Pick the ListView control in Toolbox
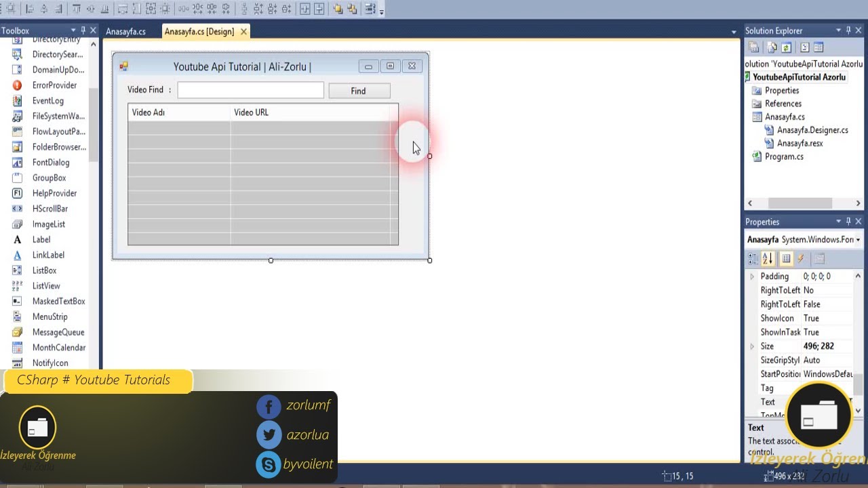Viewport: 868px width, 488px height. pyautogui.click(x=47, y=286)
